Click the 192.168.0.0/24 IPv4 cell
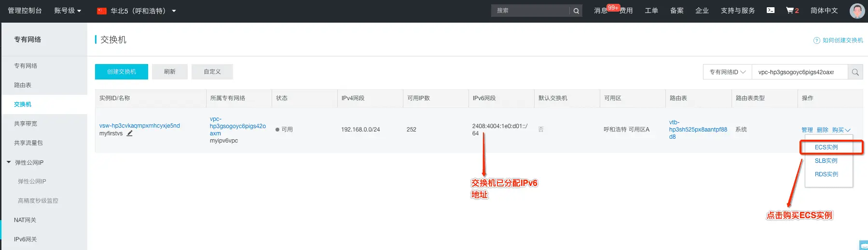Screen dimensions: 868x250 point(360,130)
